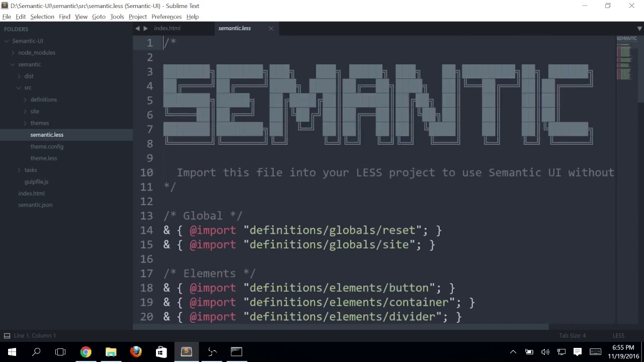The height and width of the screenshot is (362, 644).
Task: Collapse the src folder
Action: pos(19,88)
